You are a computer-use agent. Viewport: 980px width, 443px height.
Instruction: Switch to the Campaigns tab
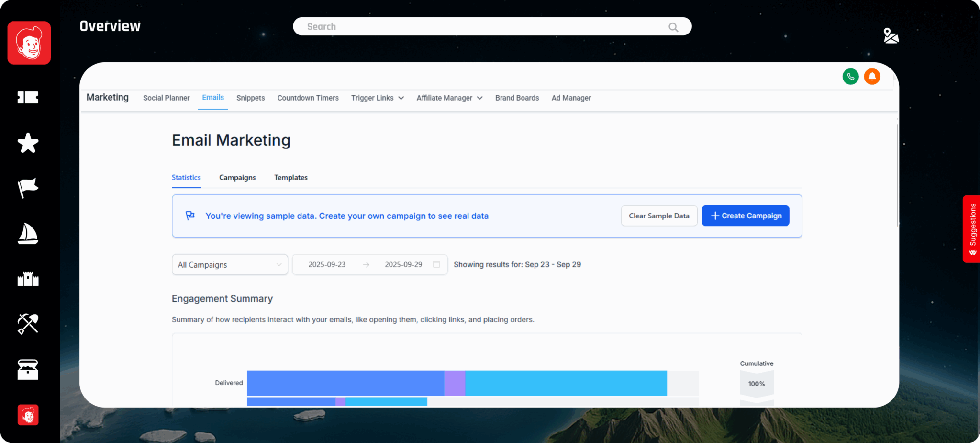coord(237,178)
